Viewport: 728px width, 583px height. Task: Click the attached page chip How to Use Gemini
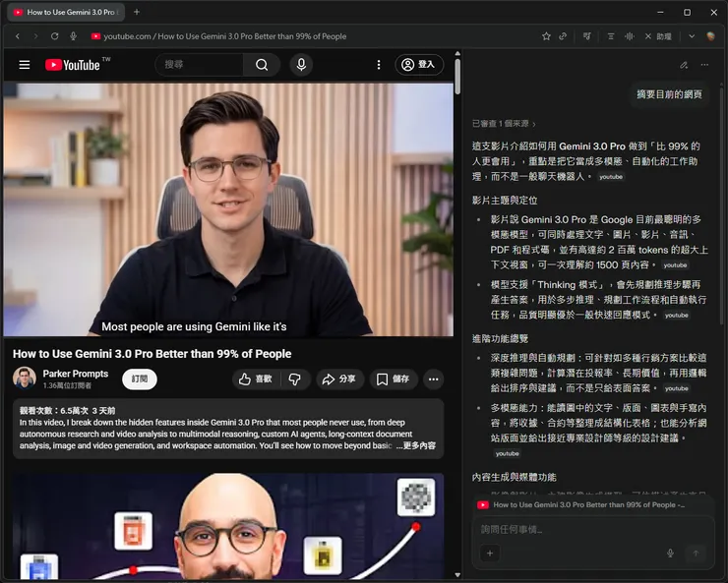580,505
